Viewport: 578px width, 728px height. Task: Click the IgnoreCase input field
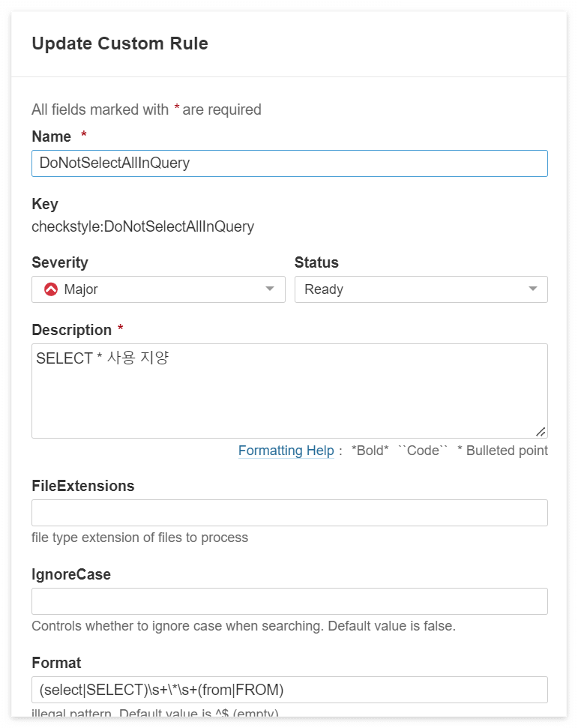pos(289,601)
